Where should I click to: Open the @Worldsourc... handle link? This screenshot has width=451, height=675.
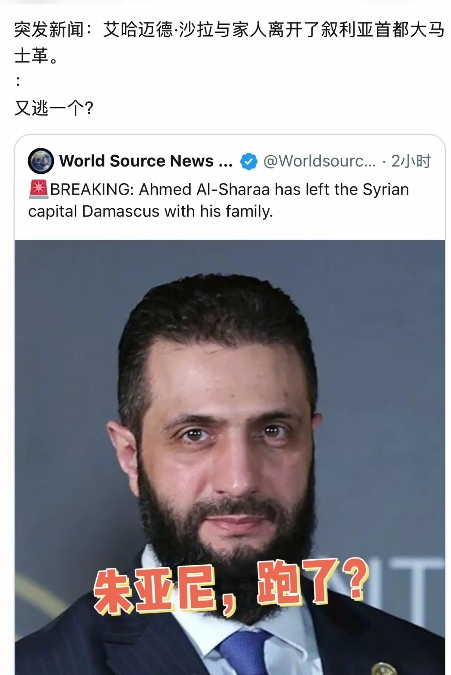319,161
